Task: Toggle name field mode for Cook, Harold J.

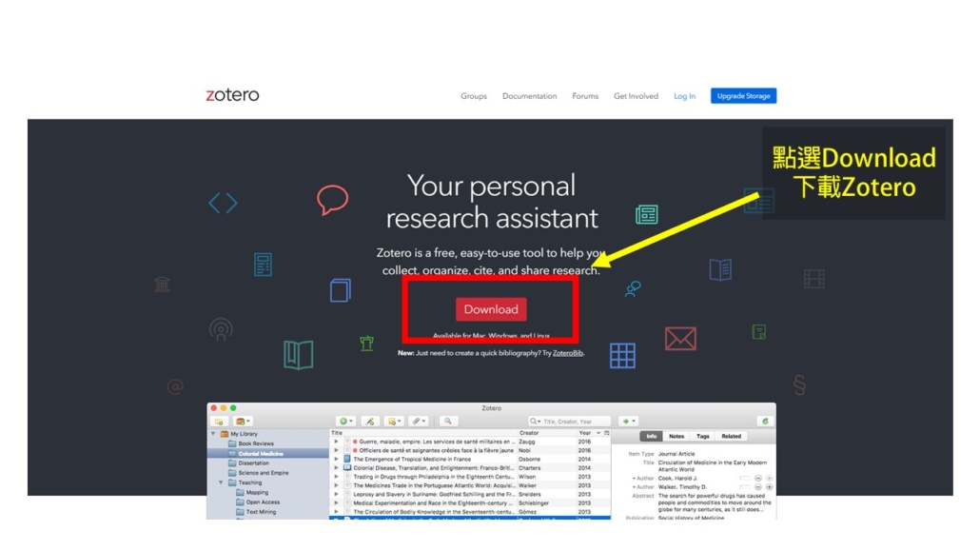Action: tap(745, 479)
